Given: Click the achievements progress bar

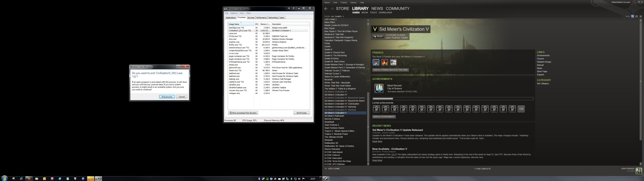Looking at the screenshot, I should point(452,99).
